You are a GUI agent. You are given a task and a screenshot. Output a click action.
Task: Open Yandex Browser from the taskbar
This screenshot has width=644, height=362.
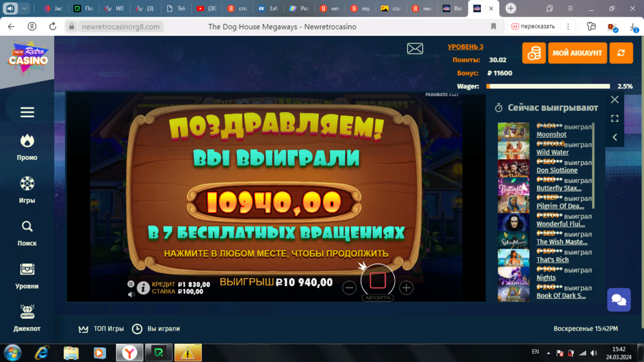point(129,353)
